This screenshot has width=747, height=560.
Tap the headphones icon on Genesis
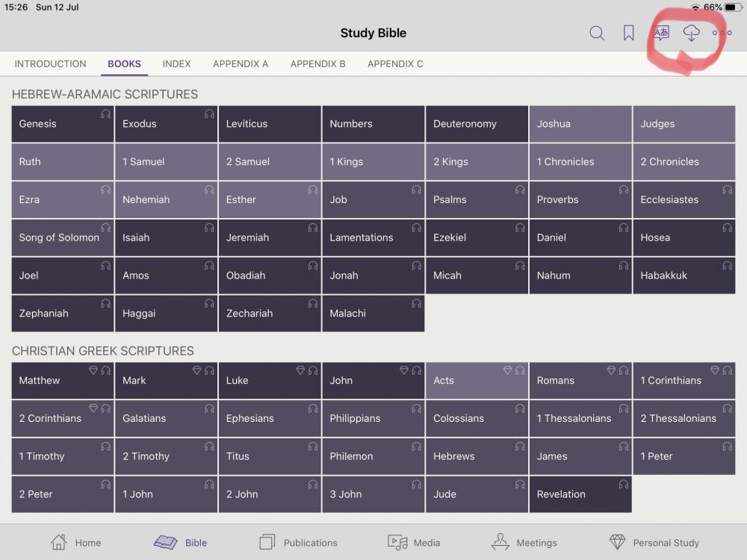point(105,114)
